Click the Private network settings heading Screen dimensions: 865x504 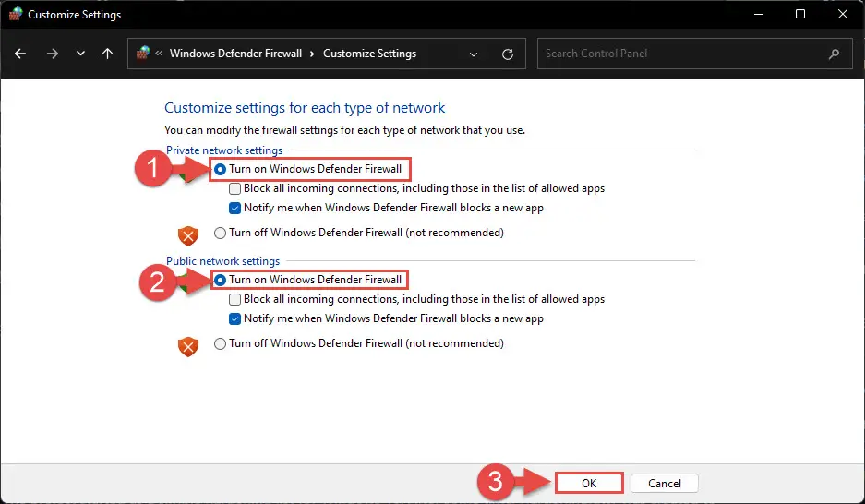pyautogui.click(x=224, y=150)
